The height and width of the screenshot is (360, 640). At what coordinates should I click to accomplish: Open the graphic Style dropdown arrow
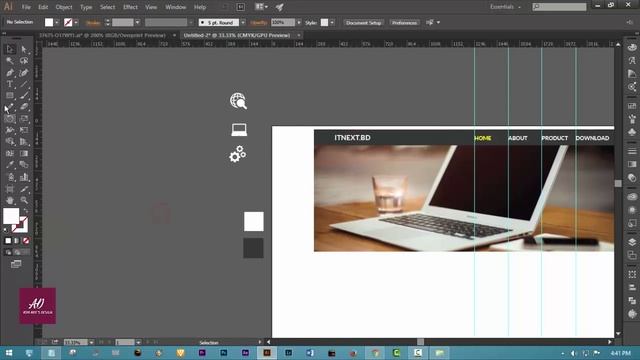pyautogui.click(x=332, y=22)
